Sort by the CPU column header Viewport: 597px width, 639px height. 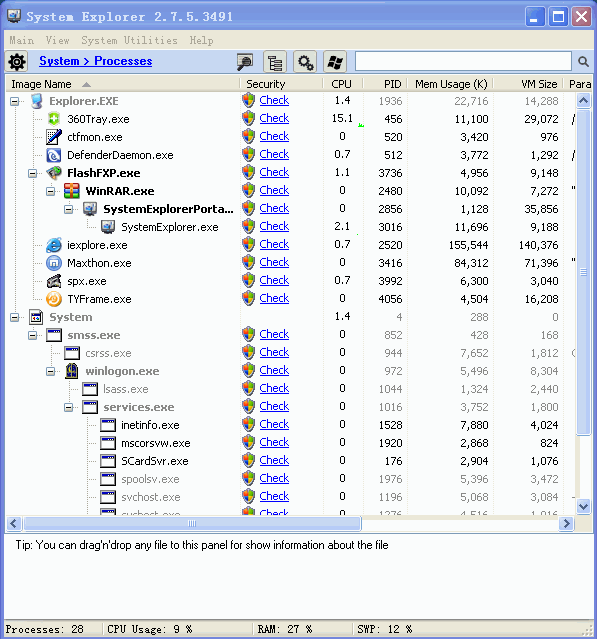pyautogui.click(x=342, y=84)
